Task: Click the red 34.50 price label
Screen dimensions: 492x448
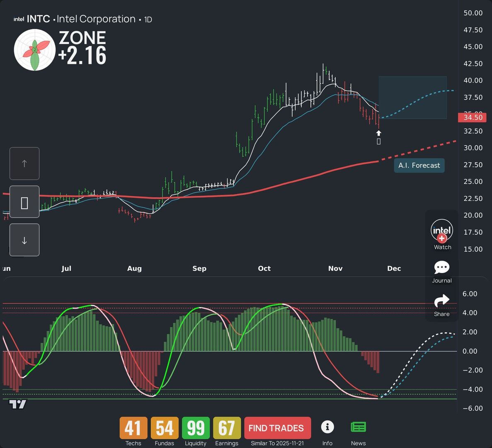Action: 472,117
